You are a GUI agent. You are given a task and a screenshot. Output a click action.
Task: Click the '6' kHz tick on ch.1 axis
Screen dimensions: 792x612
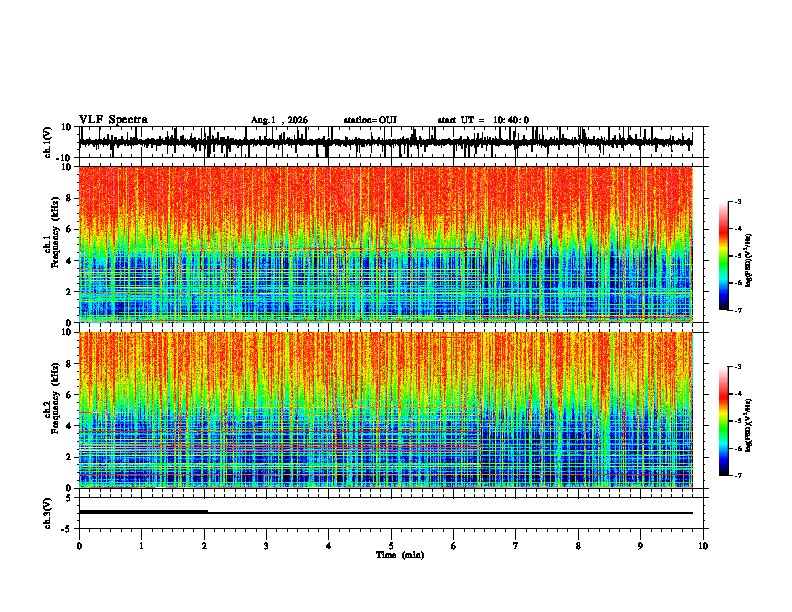(69, 229)
